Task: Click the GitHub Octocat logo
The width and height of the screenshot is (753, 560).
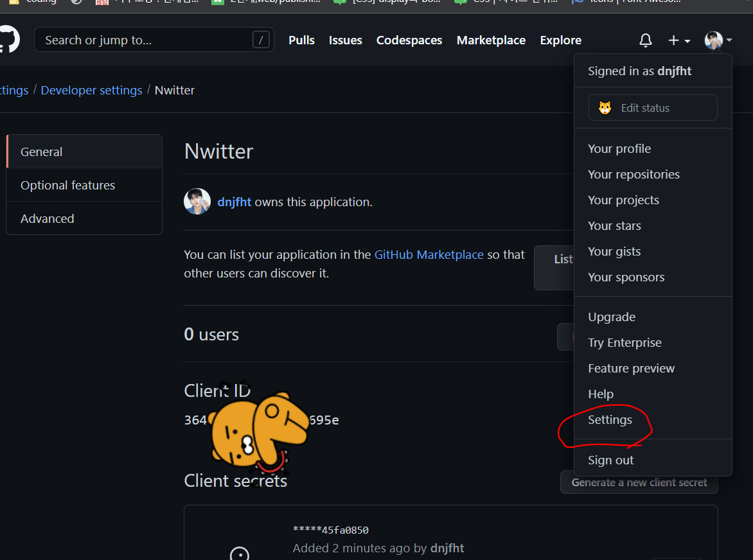Action: pyautogui.click(x=8, y=39)
